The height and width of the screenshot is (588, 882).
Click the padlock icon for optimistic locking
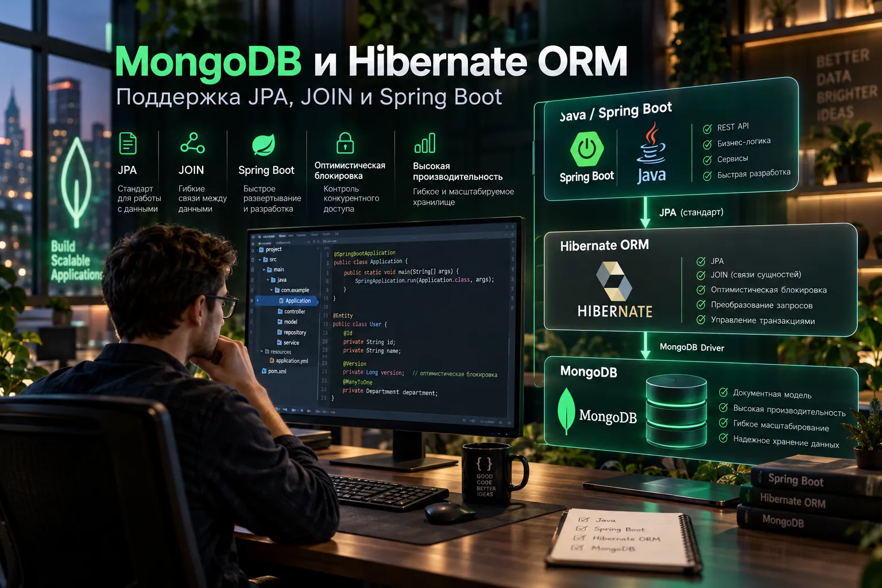point(345,142)
